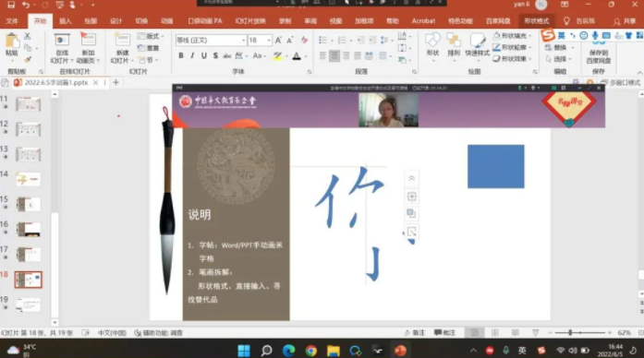This screenshot has width=644, height=358.
Task: Switch to Slide Sorter view icon
Action: (495, 332)
